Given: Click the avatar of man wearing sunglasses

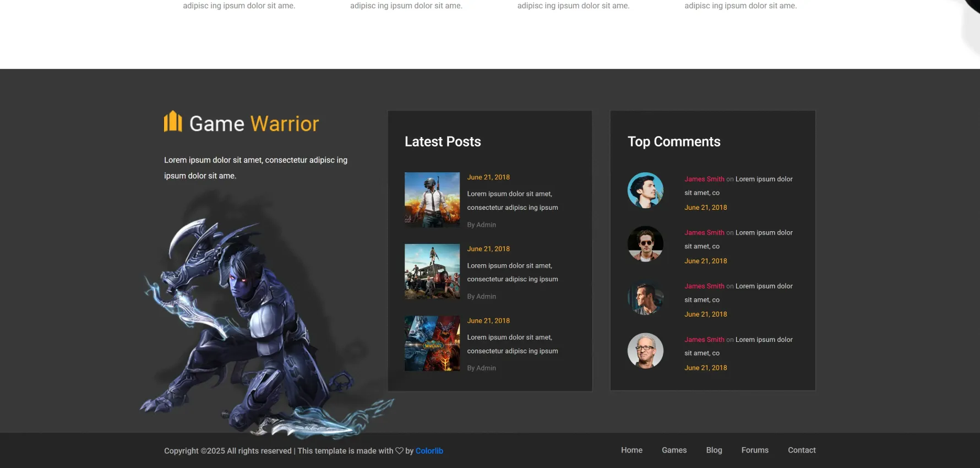Looking at the screenshot, I should tap(645, 243).
